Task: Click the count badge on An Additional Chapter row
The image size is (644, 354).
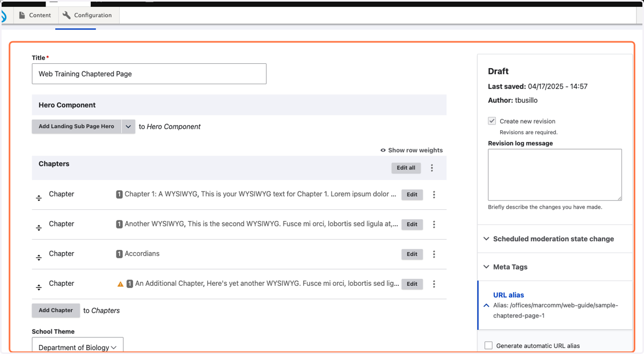Action: tap(130, 284)
